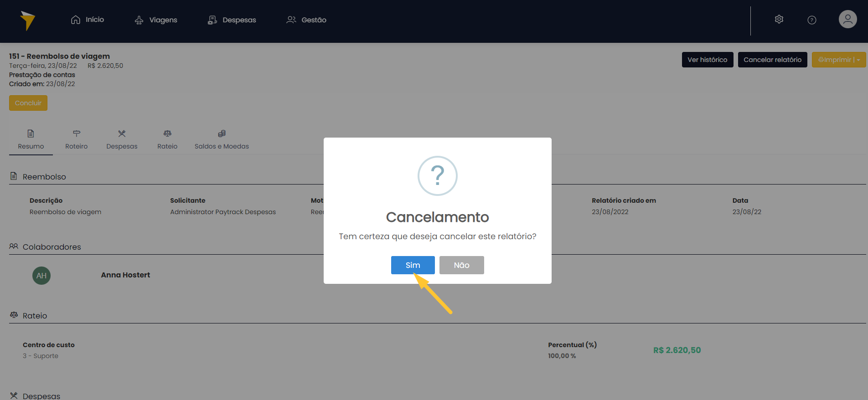Click the Ver histórico button

click(707, 60)
